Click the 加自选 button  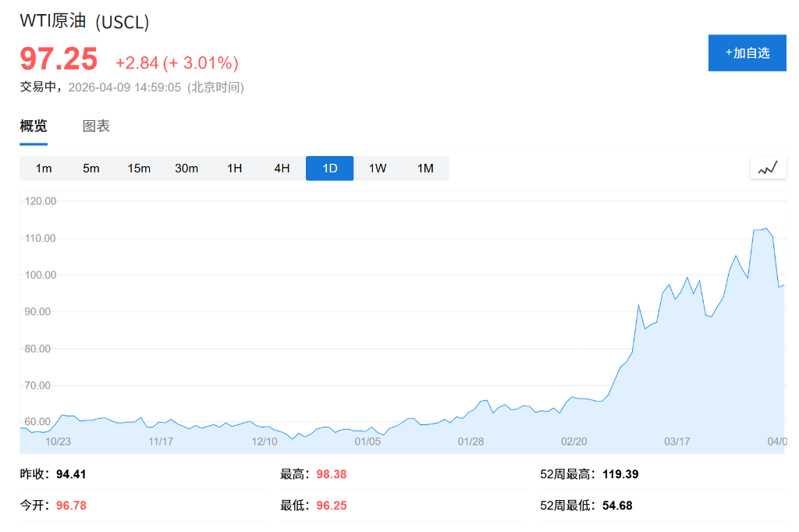[747, 52]
